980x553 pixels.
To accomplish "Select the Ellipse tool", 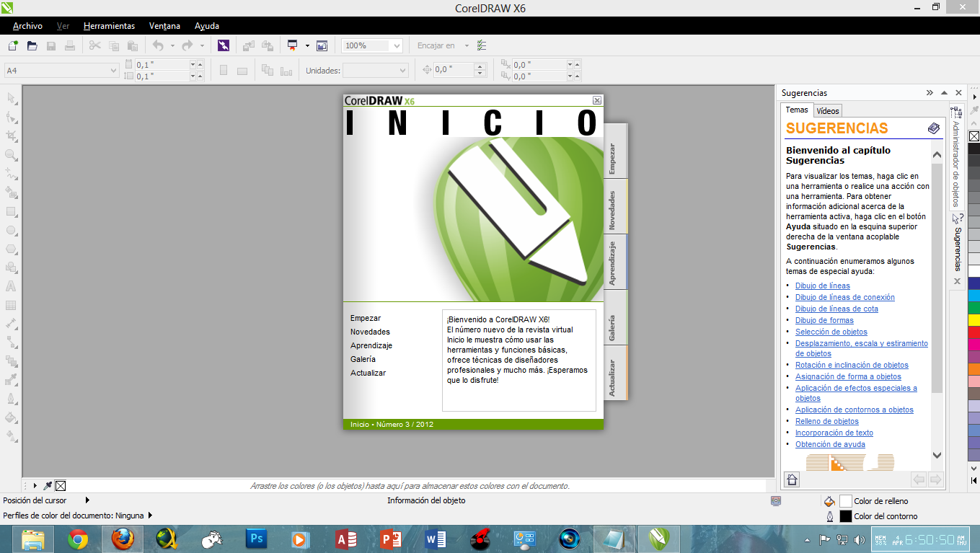I will tap(12, 230).
